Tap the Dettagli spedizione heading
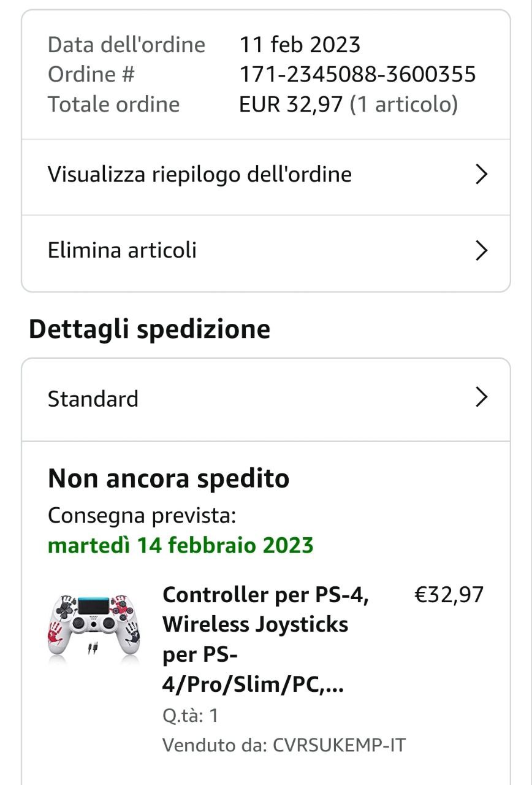Image resolution: width=532 pixels, height=785 pixels. coord(150,329)
